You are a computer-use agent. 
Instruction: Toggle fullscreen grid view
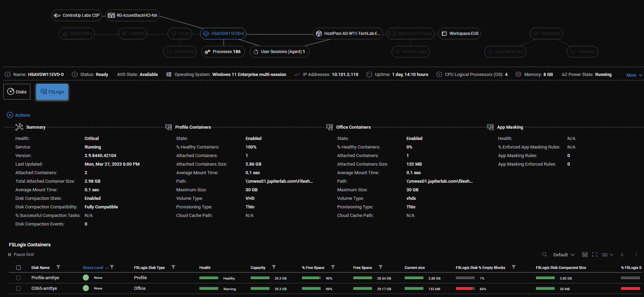coord(595,255)
